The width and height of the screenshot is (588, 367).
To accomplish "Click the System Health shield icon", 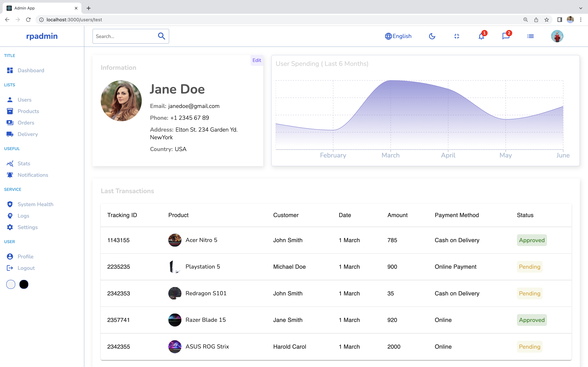I will point(10,204).
